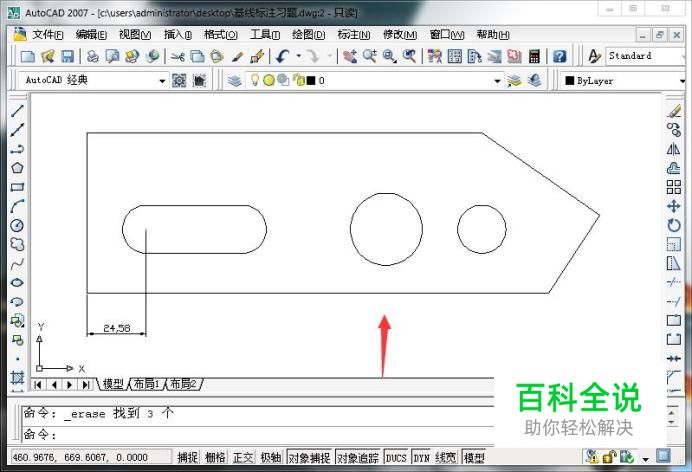692x472 pixels.
Task: Toggle the DUCS button
Action: pyautogui.click(x=396, y=457)
